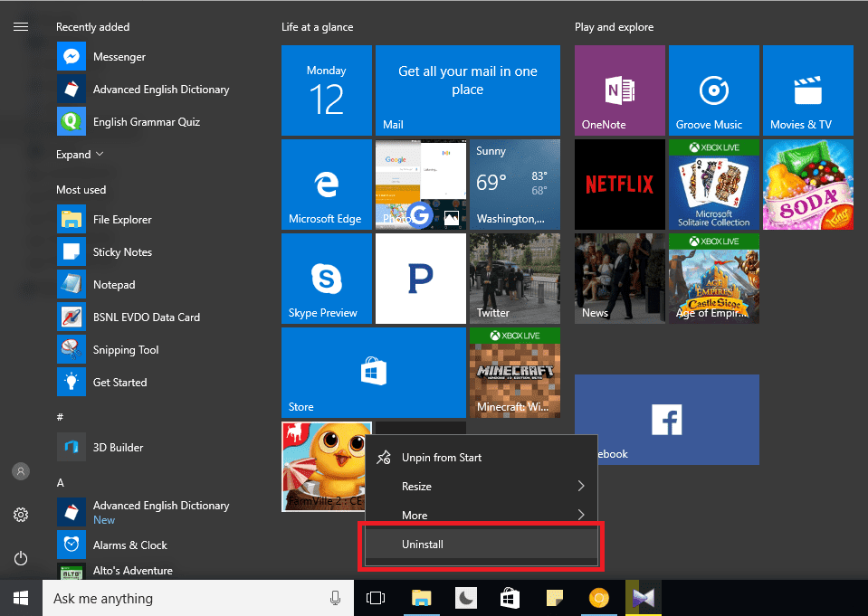
Task: Open the Photos tile
Action: pos(421,185)
